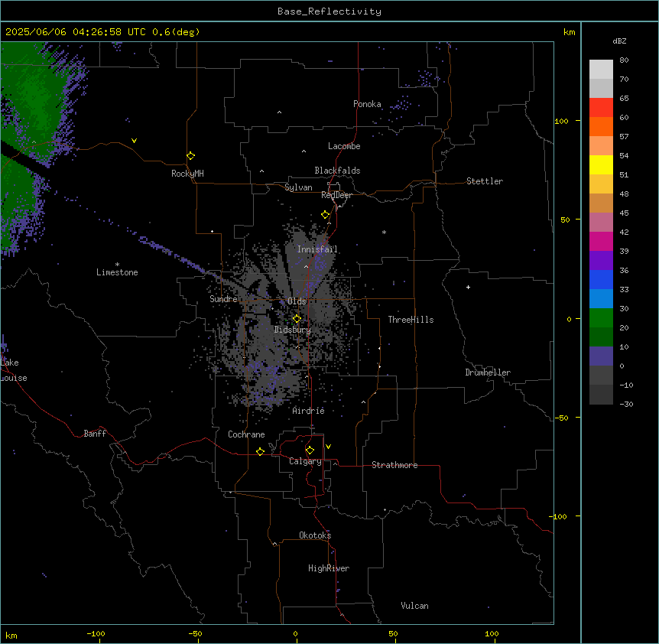The image size is (659, 644).
Task: Click the blue 36 dBZ legend swatch
Action: (x=601, y=279)
